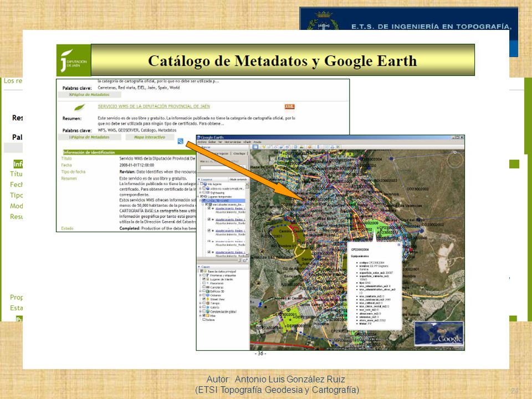Open the Ver menu in Google Earth
This screenshot has width=532, height=399.
(x=220, y=142)
